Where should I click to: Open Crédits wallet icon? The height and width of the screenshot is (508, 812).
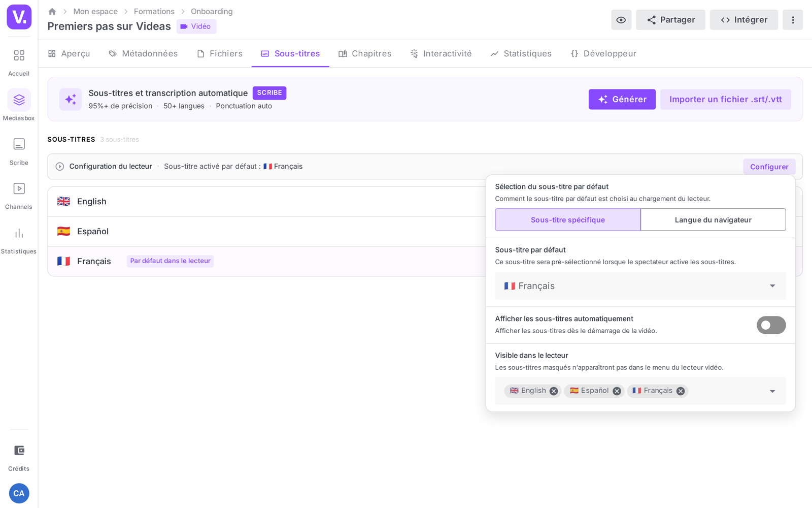[x=19, y=451]
